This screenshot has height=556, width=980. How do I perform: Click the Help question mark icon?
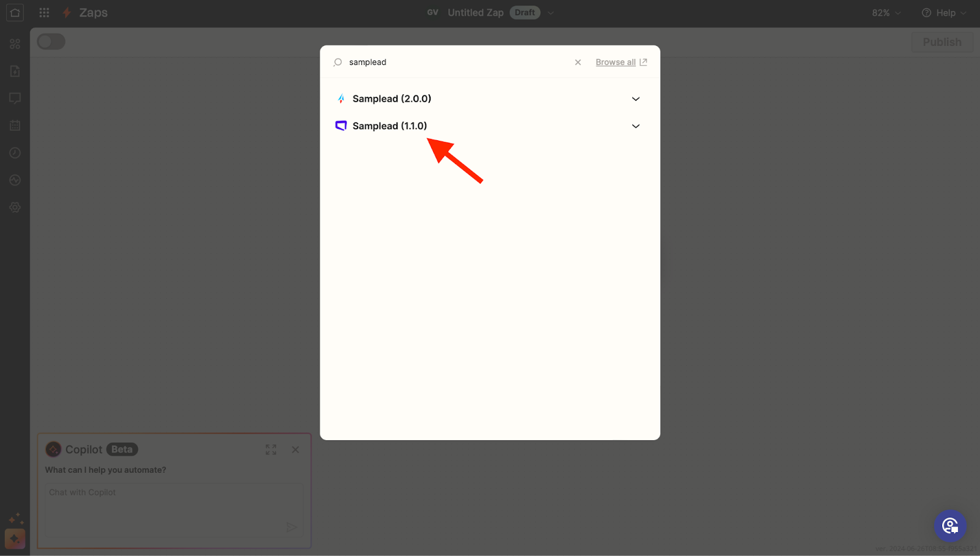tap(926, 13)
